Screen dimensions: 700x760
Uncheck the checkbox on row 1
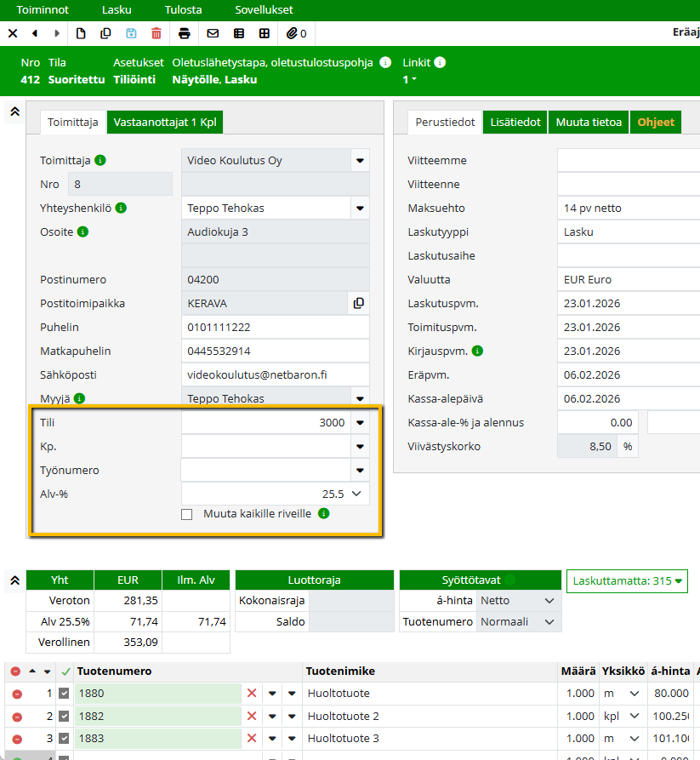[x=64, y=694]
